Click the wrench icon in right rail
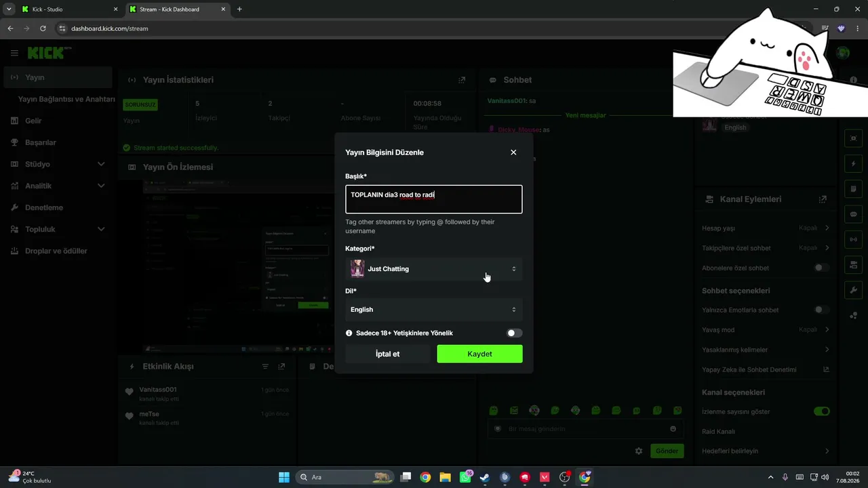The height and width of the screenshot is (488, 868). 853,290
